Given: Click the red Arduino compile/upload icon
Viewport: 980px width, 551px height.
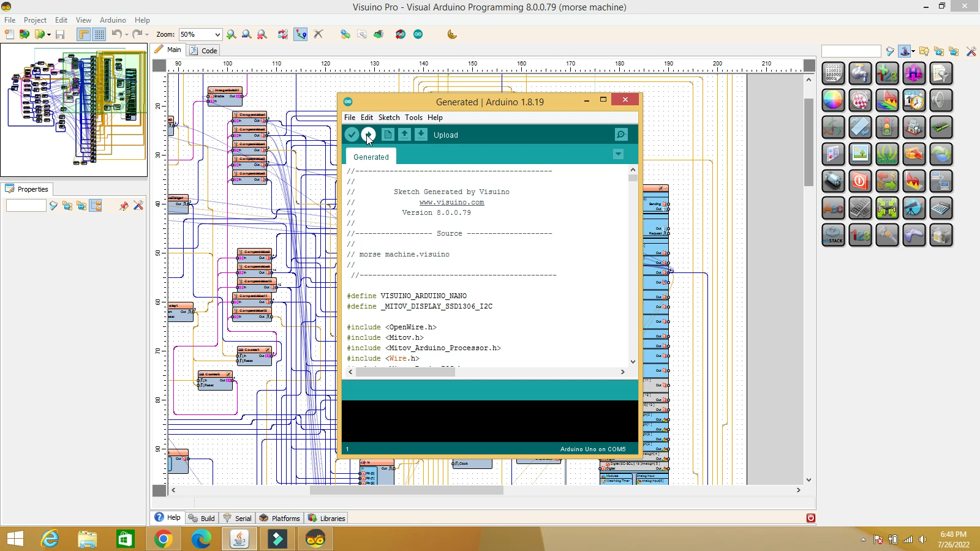Looking at the screenshot, I should pos(401,34).
